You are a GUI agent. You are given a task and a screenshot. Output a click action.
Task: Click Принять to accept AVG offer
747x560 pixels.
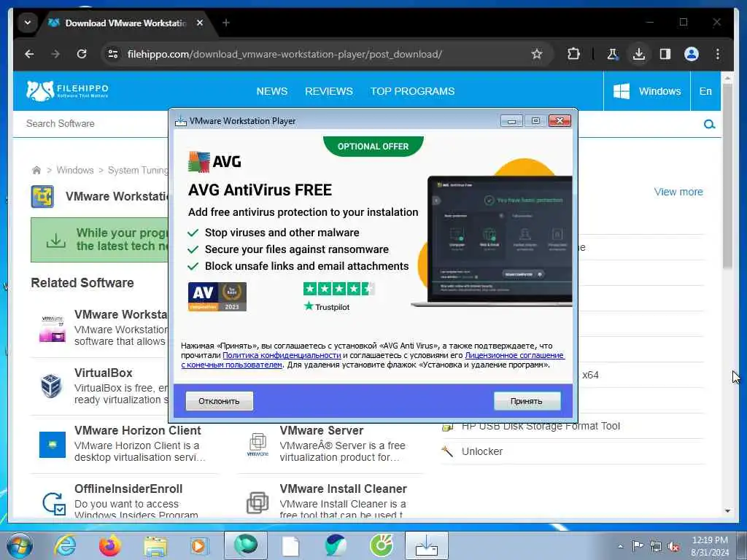point(527,401)
